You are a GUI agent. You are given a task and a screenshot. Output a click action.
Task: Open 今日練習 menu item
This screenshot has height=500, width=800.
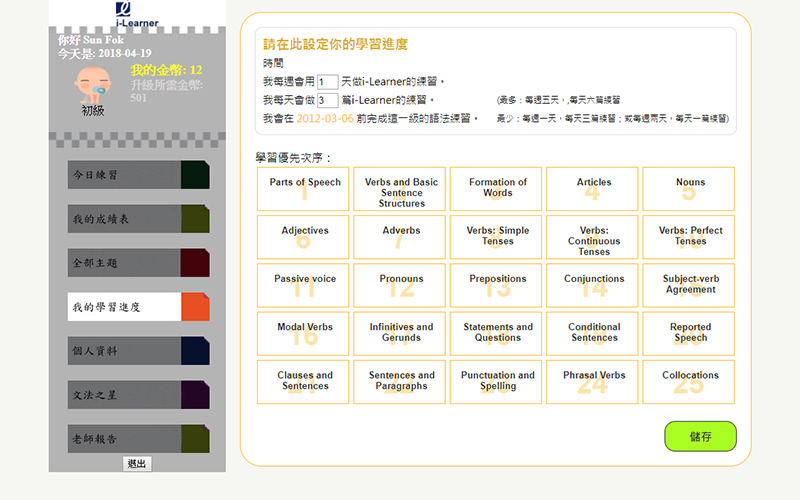(138, 174)
